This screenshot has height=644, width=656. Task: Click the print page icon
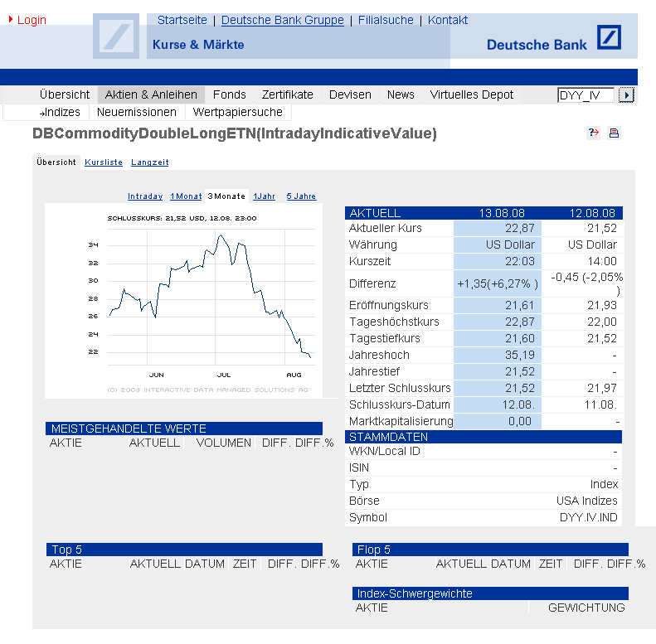pyautogui.click(x=614, y=133)
